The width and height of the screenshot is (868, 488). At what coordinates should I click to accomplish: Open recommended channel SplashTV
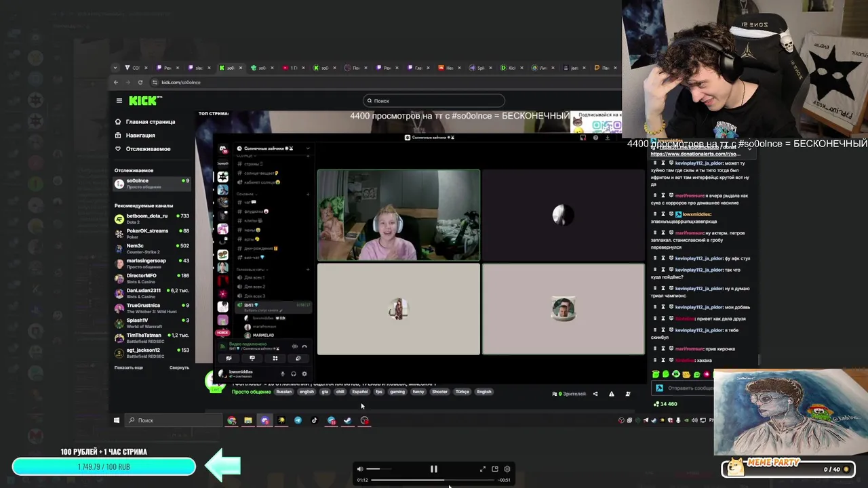[x=152, y=323]
